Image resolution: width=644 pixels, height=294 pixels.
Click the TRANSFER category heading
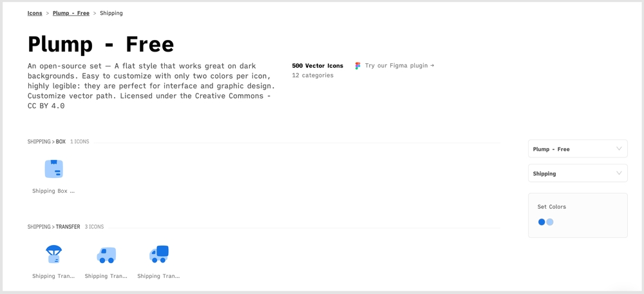[68, 226]
